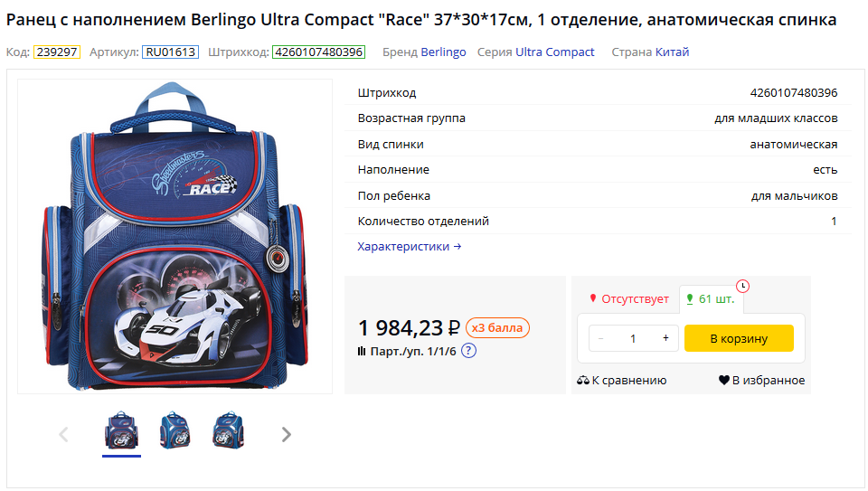Image resolution: width=868 pixels, height=491 pixels.
Task: Increase quantity with plus button
Action: (665, 338)
